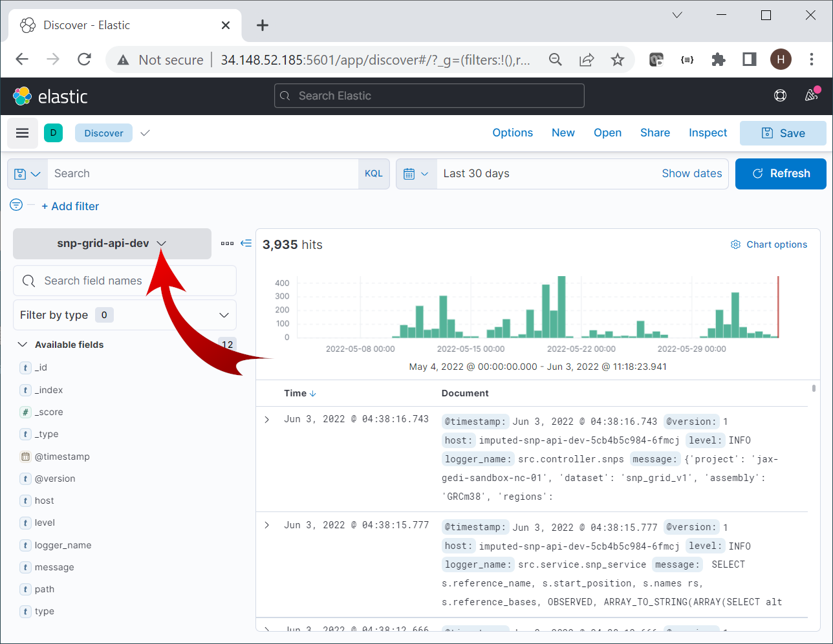
Task: Open the snp-grid-api-dev index pattern dropdown
Action: tap(112, 244)
